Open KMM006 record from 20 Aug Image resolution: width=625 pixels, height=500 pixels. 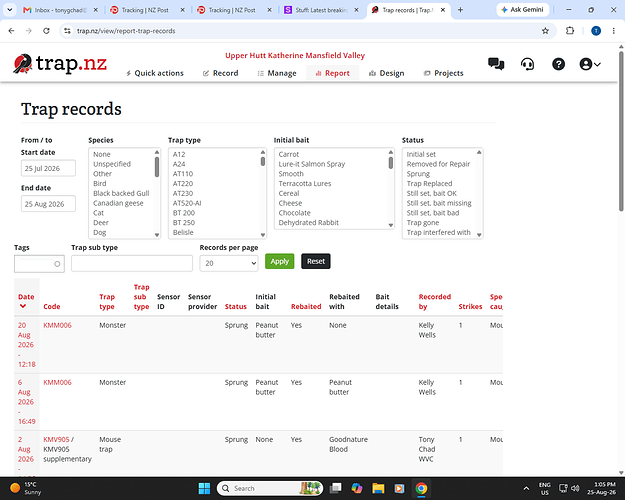coord(57,325)
